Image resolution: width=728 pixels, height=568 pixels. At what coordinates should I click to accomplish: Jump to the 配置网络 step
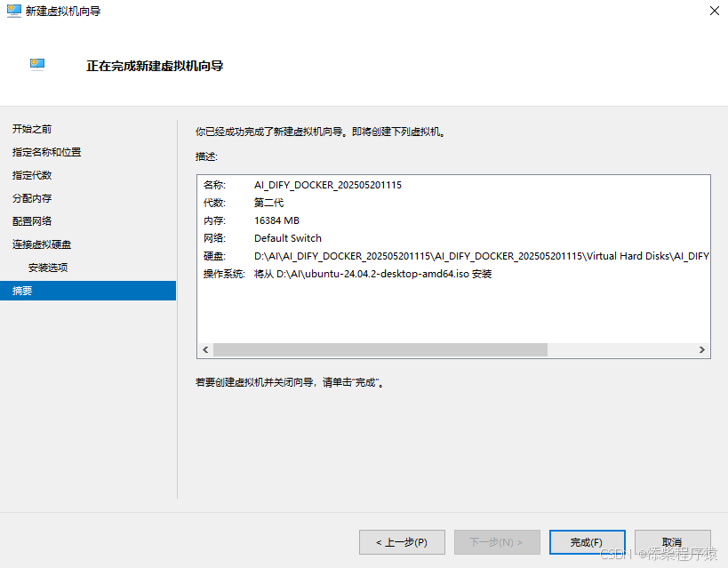[x=32, y=221]
